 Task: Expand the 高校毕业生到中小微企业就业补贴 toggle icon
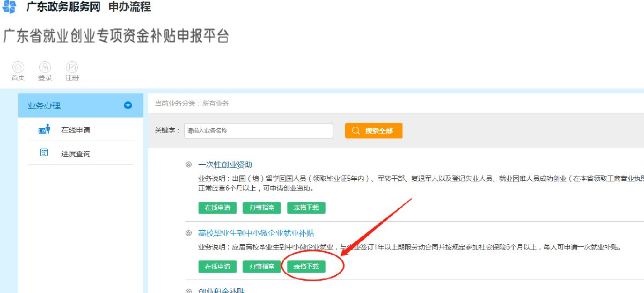(x=188, y=233)
